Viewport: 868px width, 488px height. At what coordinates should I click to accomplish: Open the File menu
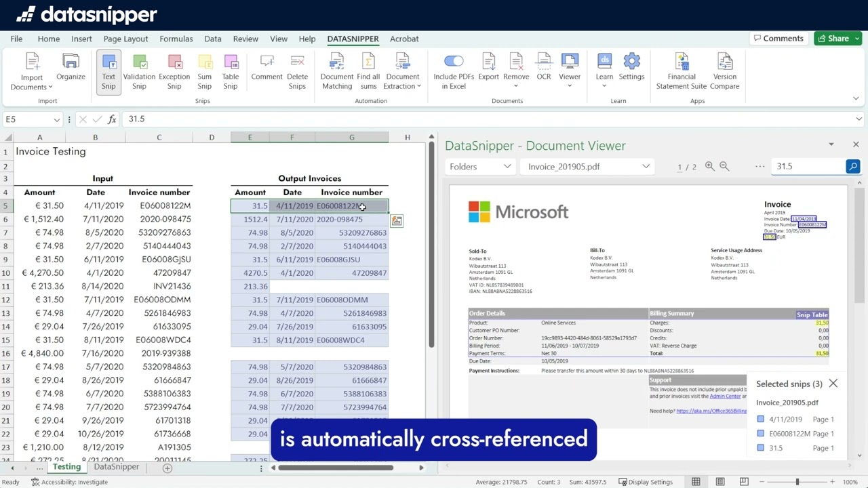coord(16,39)
